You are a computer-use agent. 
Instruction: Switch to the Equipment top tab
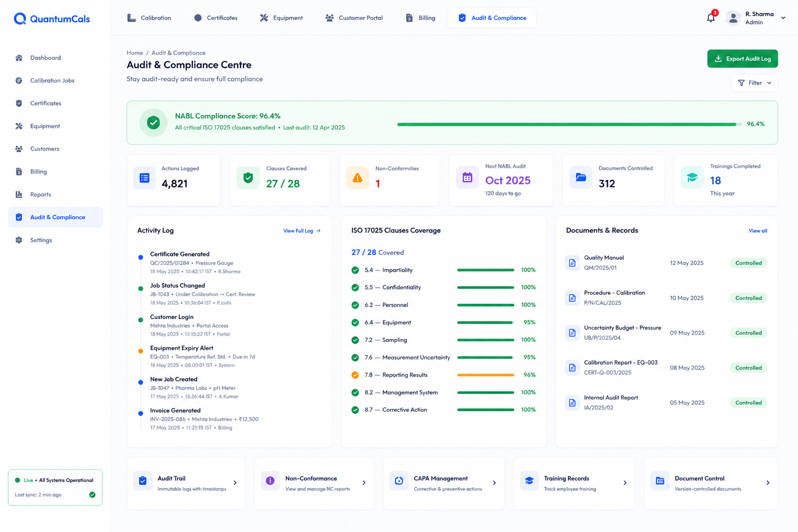pos(281,18)
